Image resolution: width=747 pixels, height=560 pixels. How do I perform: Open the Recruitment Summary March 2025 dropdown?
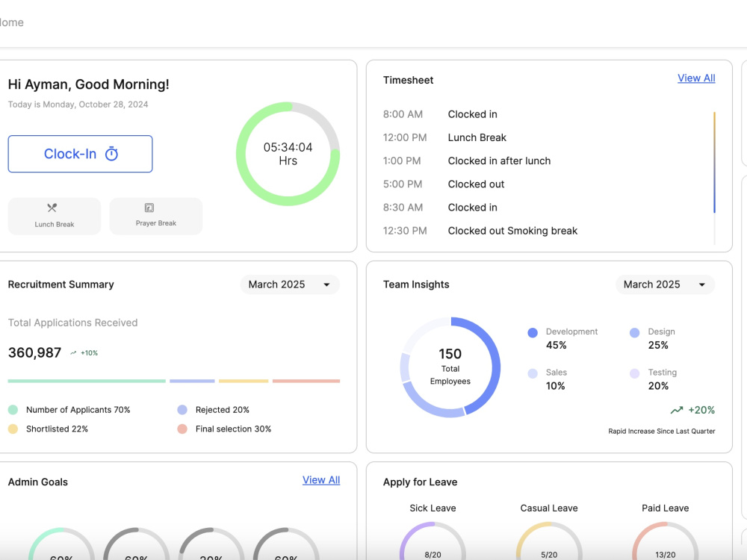point(290,284)
